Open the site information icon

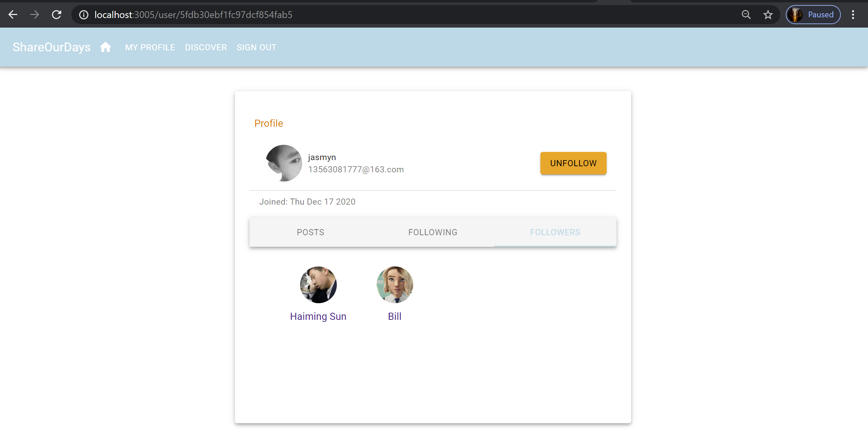coord(84,15)
